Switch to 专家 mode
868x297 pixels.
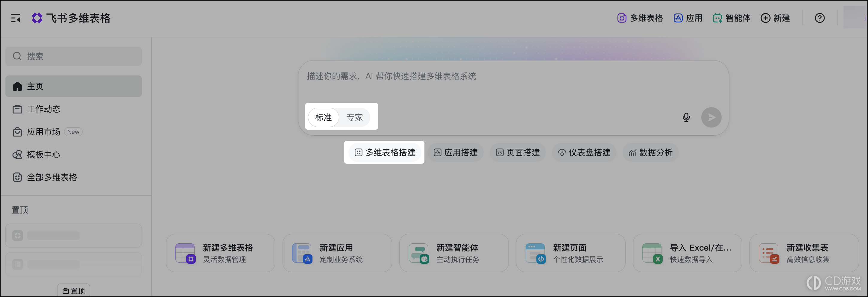click(354, 117)
